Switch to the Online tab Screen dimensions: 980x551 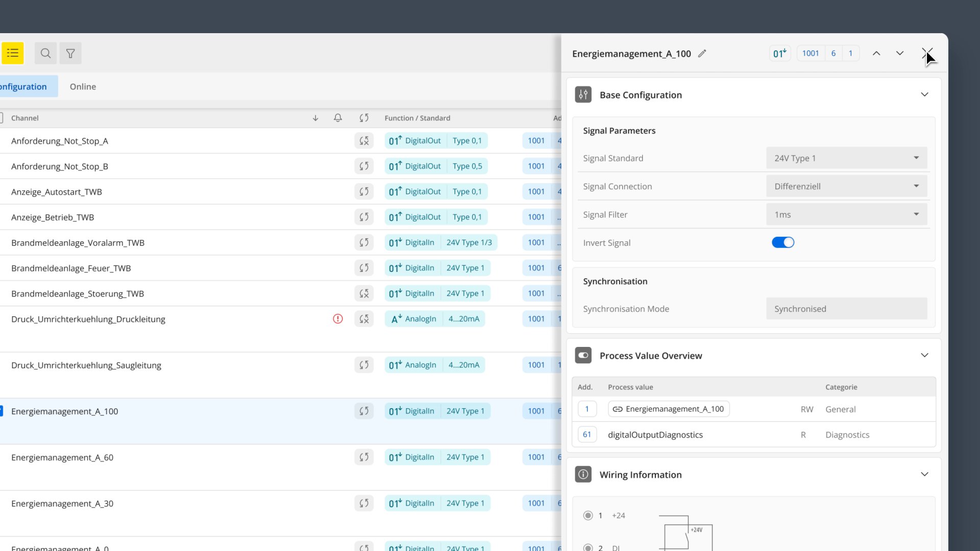(x=83, y=87)
